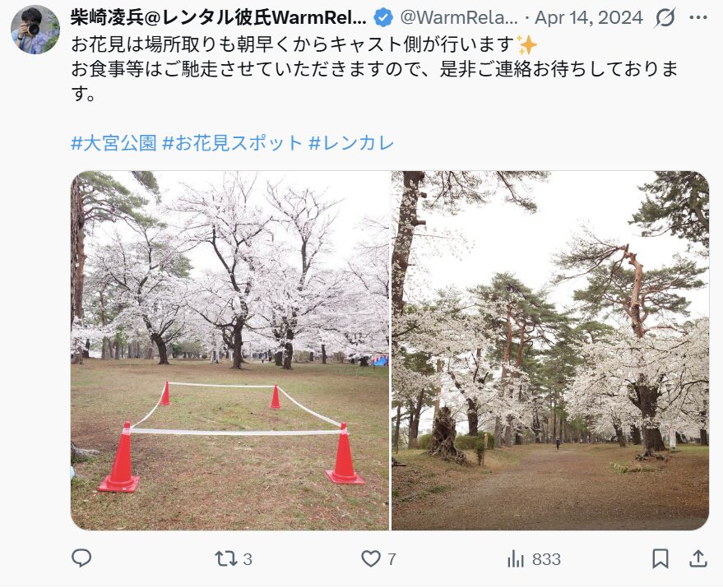Click the #大宮公園 hashtag
The height and width of the screenshot is (588, 723).
coord(114,143)
